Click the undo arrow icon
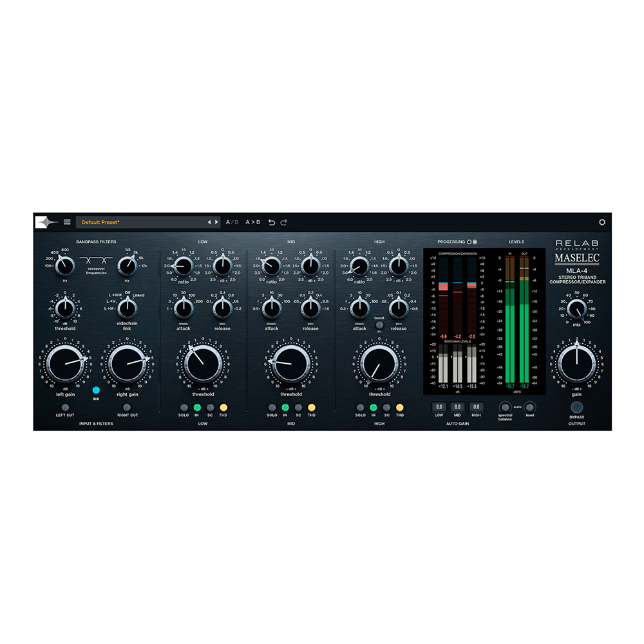Image resolution: width=644 pixels, height=644 pixels. coord(271,222)
